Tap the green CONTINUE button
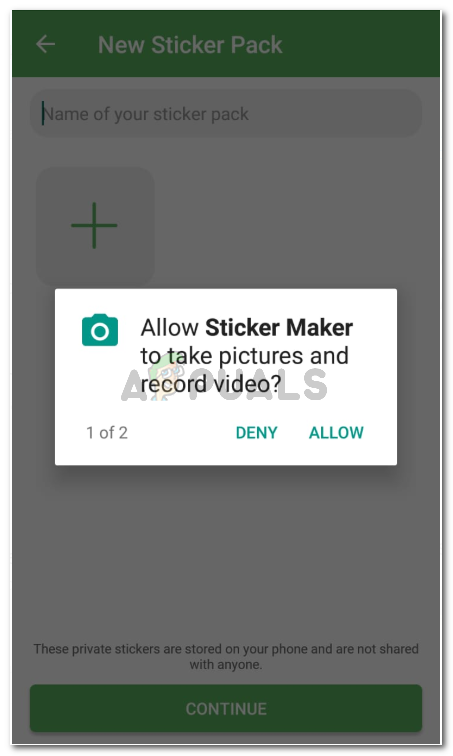The height and width of the screenshot is (756, 453). click(x=226, y=708)
